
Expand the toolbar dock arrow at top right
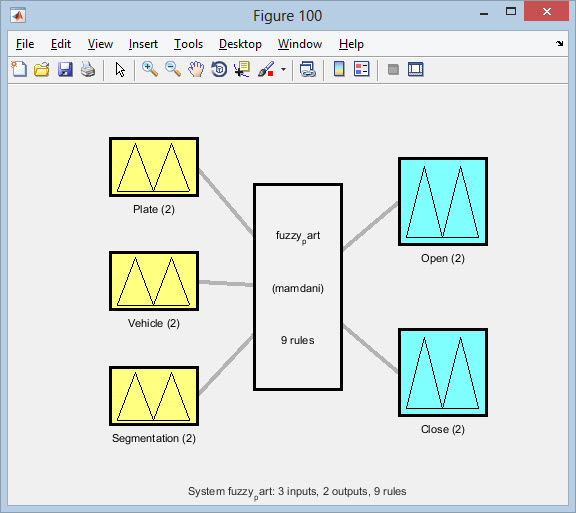click(559, 43)
